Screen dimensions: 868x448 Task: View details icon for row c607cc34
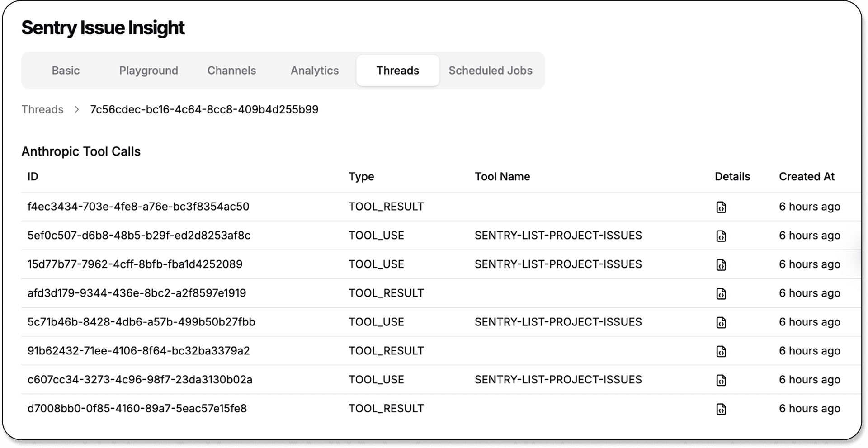721,380
